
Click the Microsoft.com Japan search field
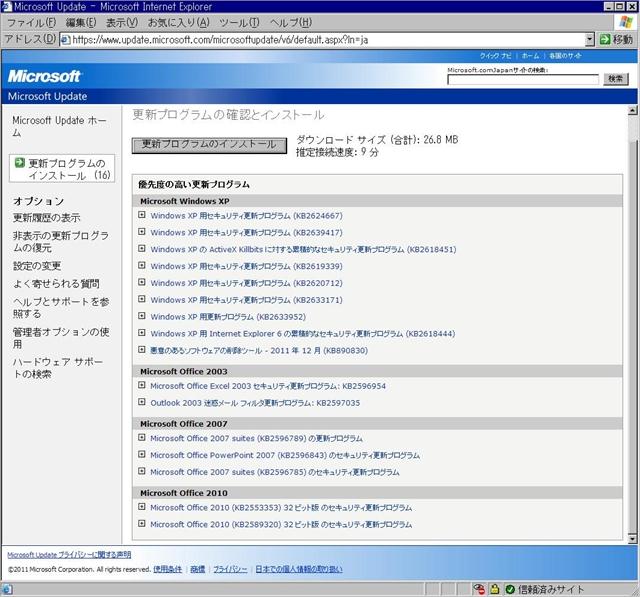(523, 80)
